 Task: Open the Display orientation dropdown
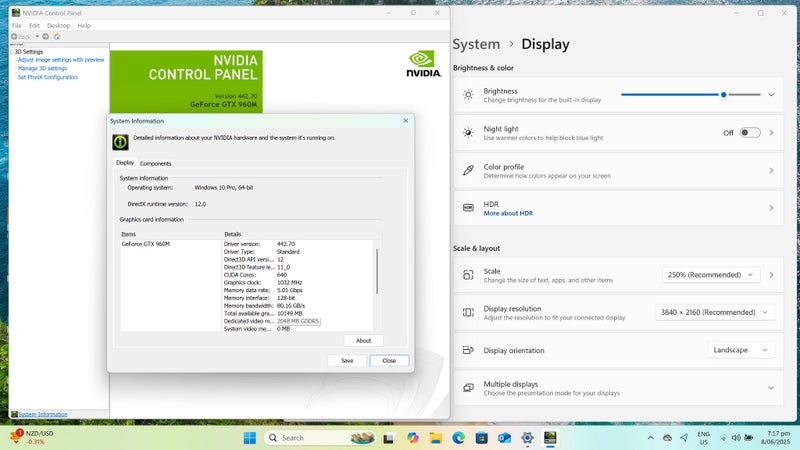tap(740, 350)
